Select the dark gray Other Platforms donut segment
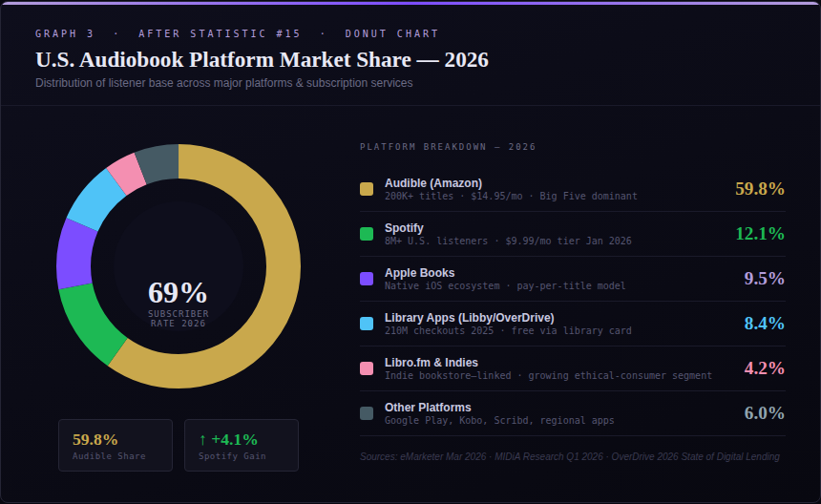Viewport: 821px width, 504px height. (x=158, y=163)
